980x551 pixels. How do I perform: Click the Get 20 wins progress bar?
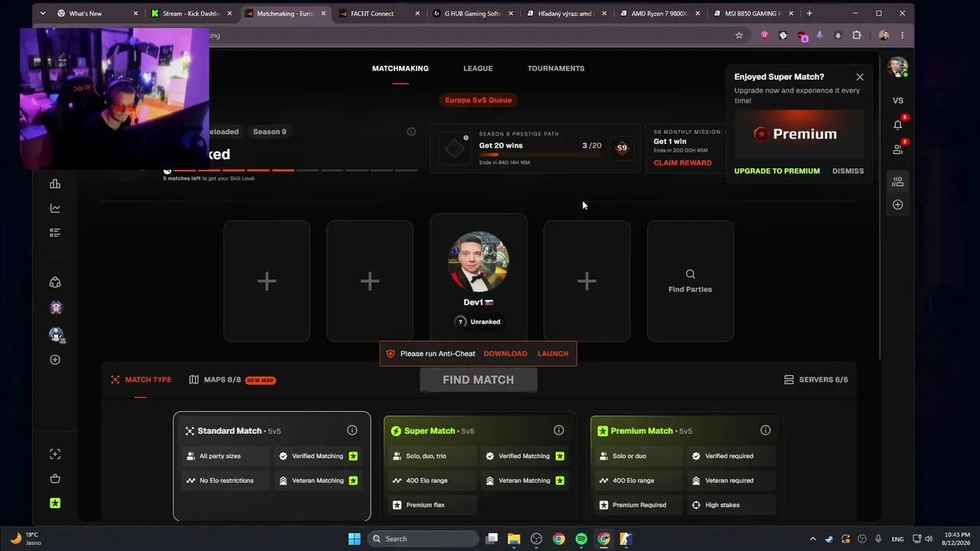tap(541, 155)
